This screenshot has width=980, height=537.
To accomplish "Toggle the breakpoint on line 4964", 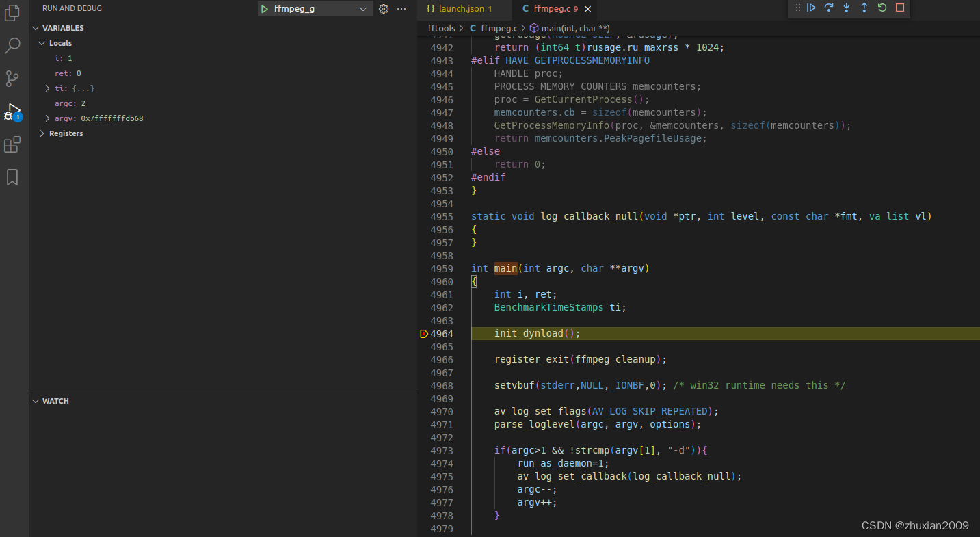I will (x=423, y=333).
